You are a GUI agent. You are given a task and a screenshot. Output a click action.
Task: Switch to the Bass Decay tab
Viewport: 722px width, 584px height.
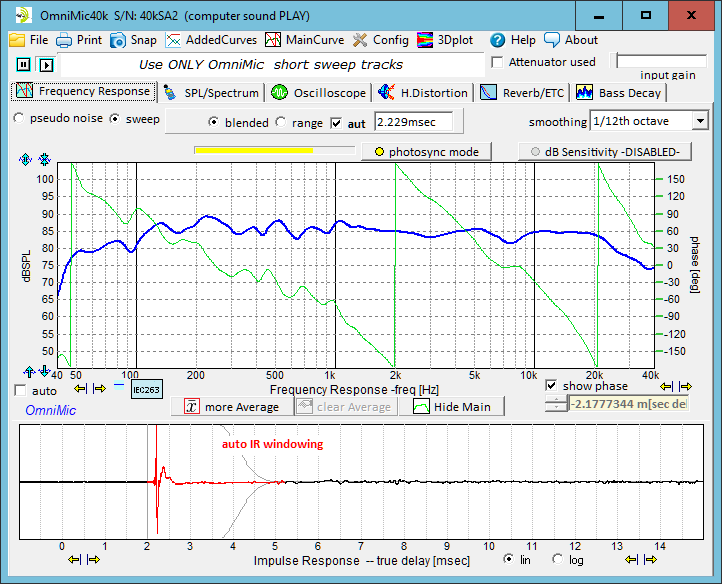pyautogui.click(x=620, y=92)
